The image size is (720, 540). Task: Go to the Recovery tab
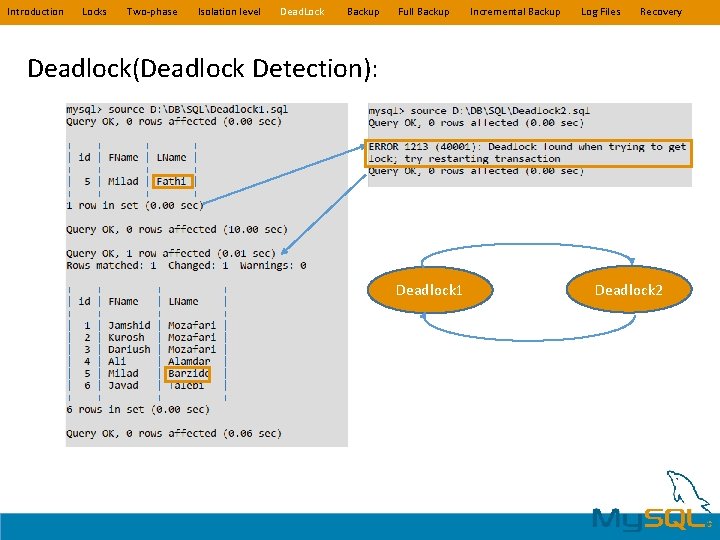click(x=661, y=12)
